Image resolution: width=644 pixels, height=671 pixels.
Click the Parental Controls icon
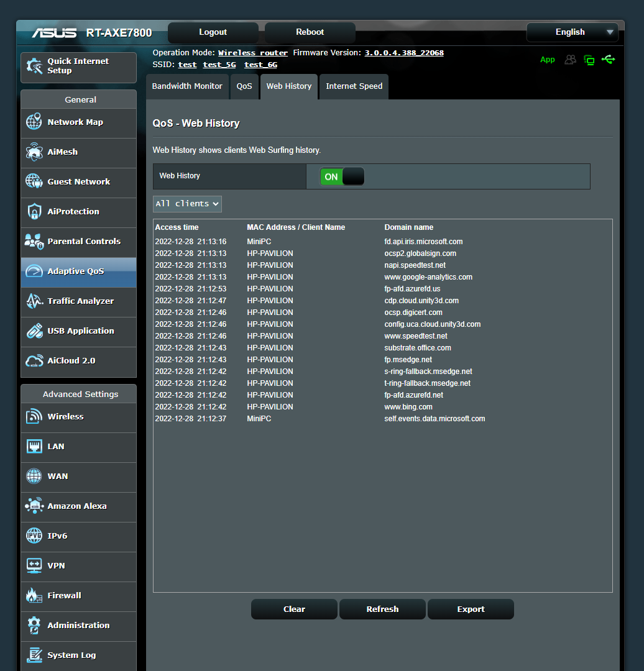(x=34, y=241)
